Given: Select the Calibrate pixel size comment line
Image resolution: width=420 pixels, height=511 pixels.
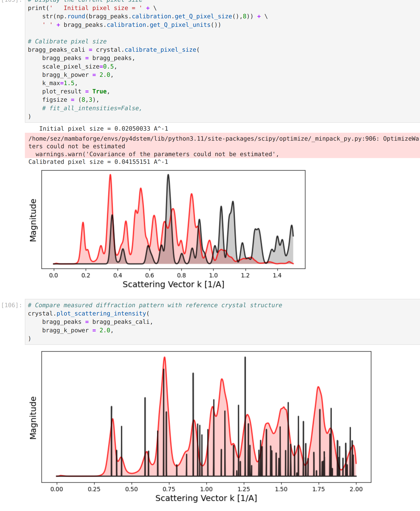Looking at the screenshot, I should [68, 41].
